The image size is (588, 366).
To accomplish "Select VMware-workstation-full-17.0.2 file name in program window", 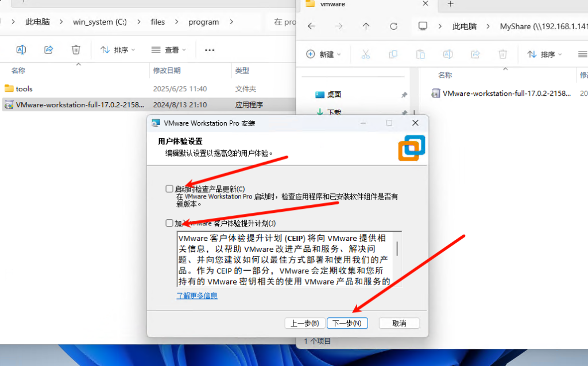I will coord(80,105).
